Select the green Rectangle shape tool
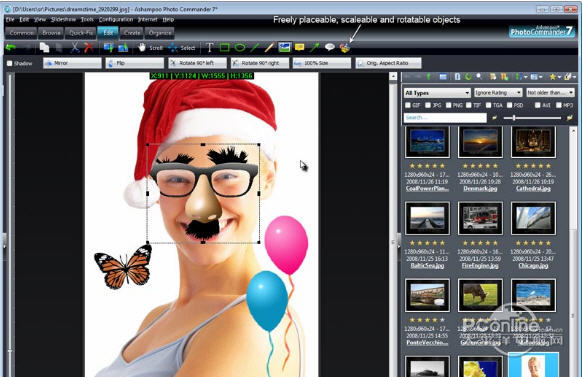 pos(225,47)
